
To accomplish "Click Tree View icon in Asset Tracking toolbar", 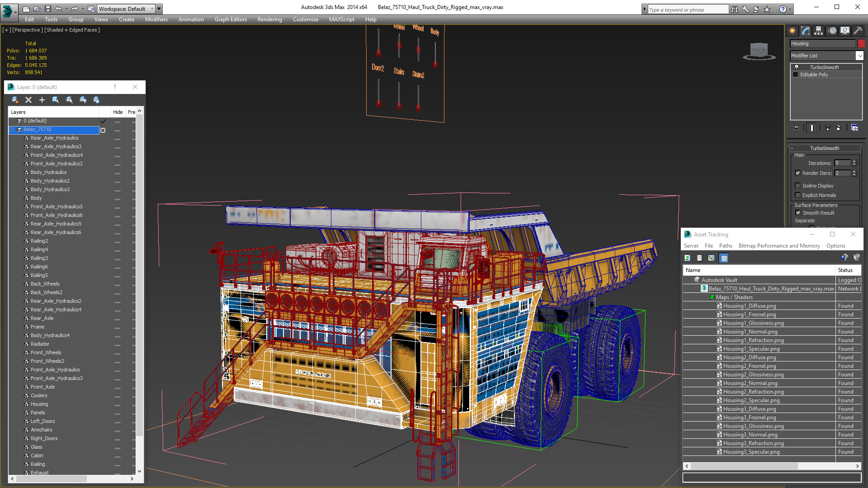I will [712, 258].
